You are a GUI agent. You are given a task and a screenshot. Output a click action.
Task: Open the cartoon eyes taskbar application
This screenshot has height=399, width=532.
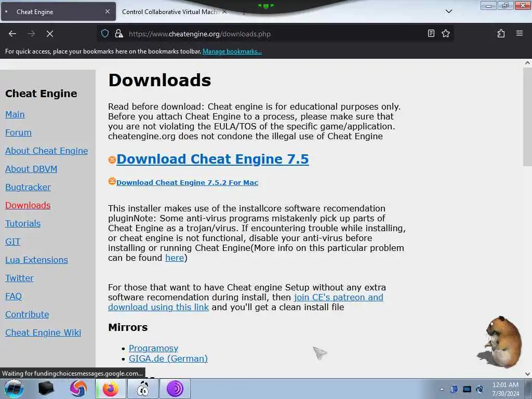[143, 389]
